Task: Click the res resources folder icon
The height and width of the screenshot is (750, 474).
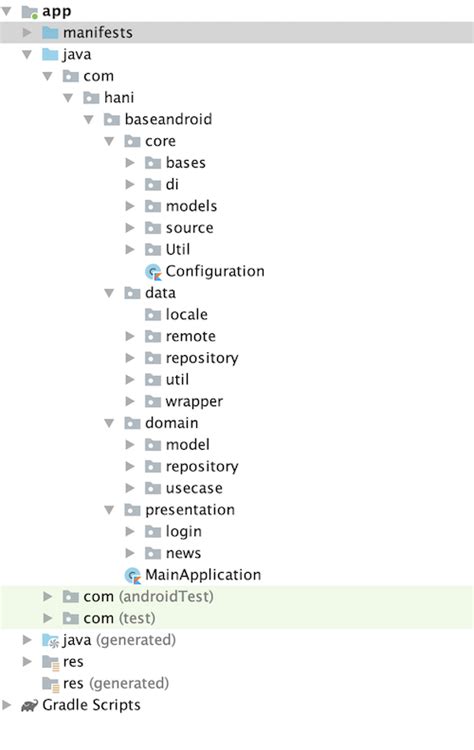Action: point(50,662)
